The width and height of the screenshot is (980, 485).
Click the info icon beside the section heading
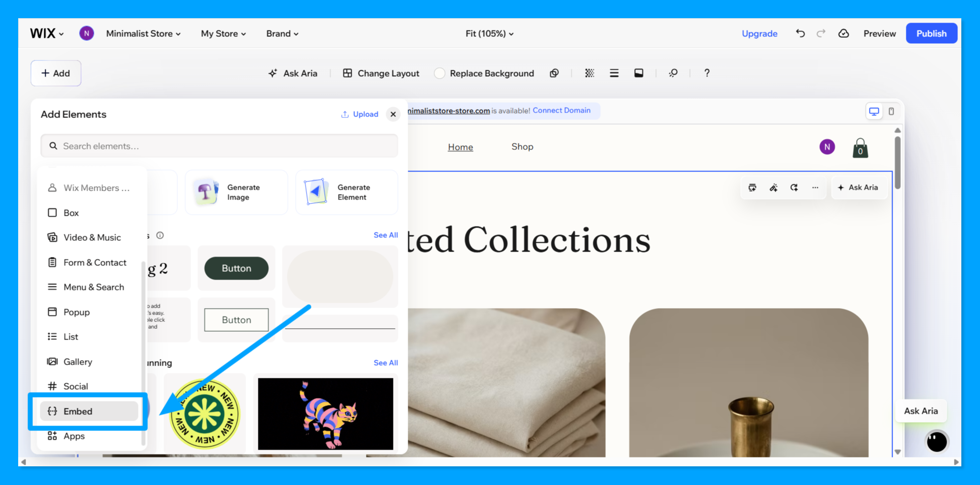[160, 235]
